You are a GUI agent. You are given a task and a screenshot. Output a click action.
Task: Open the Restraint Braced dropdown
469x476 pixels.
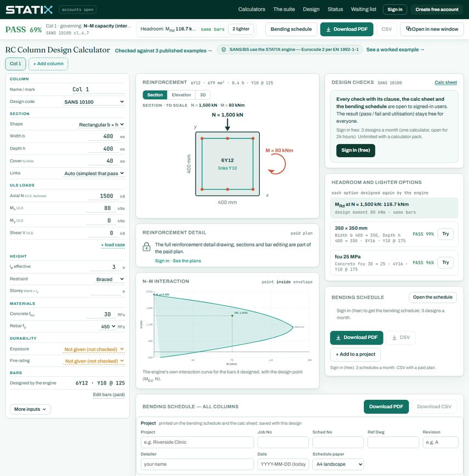(x=110, y=279)
